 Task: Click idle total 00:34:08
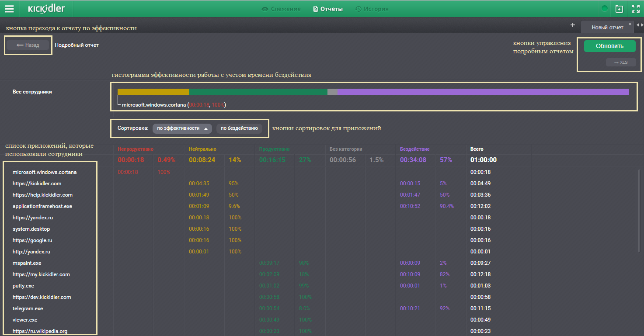click(x=413, y=160)
